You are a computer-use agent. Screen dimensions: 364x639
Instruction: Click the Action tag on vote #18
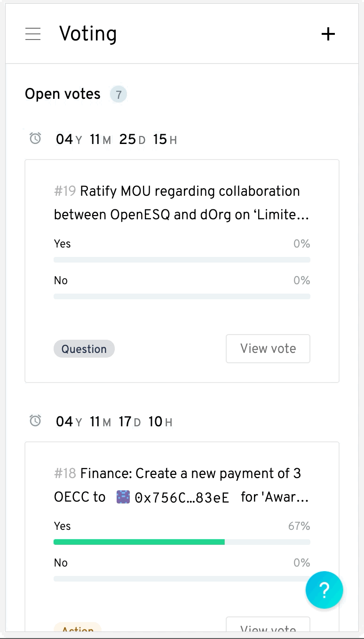[78, 627]
